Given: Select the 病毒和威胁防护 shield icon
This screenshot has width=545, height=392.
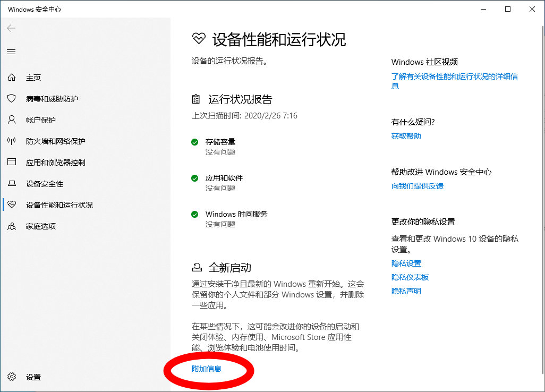Looking at the screenshot, I should click(x=12, y=98).
